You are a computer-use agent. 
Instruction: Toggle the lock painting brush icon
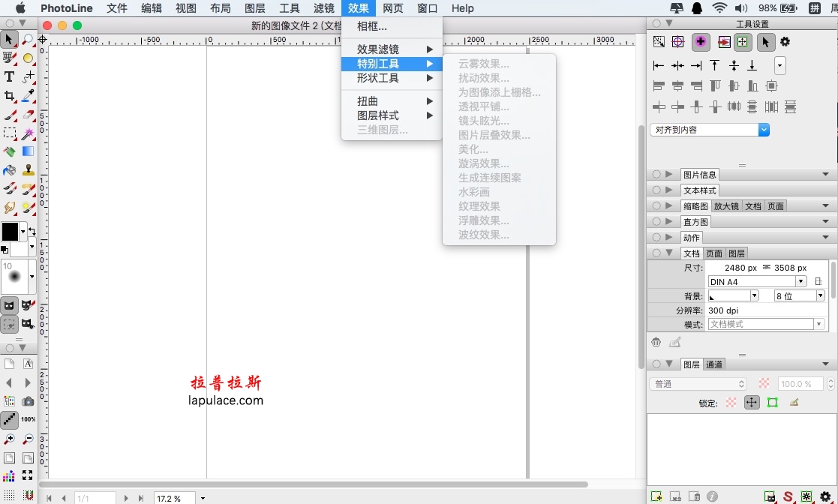click(x=794, y=403)
